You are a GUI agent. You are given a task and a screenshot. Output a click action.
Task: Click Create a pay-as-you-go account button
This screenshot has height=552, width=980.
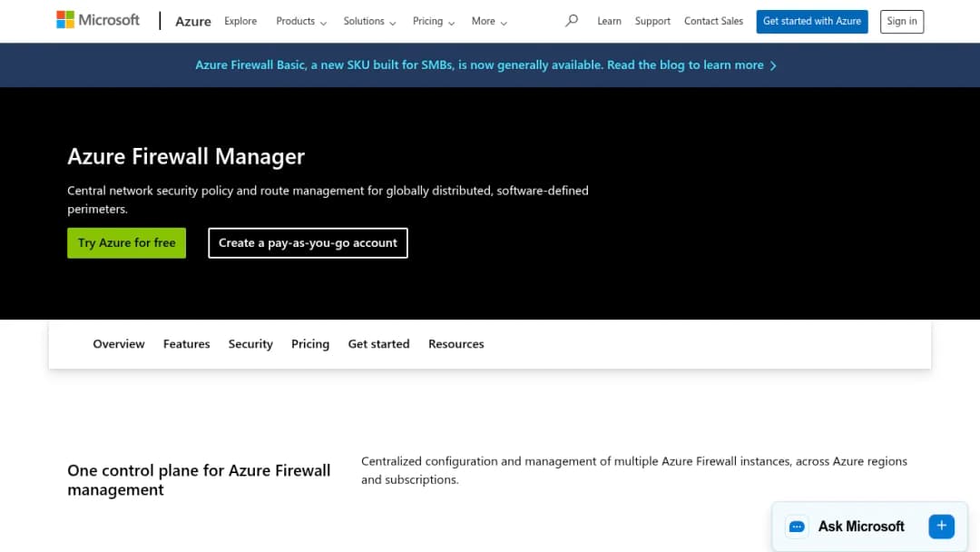[x=308, y=242]
